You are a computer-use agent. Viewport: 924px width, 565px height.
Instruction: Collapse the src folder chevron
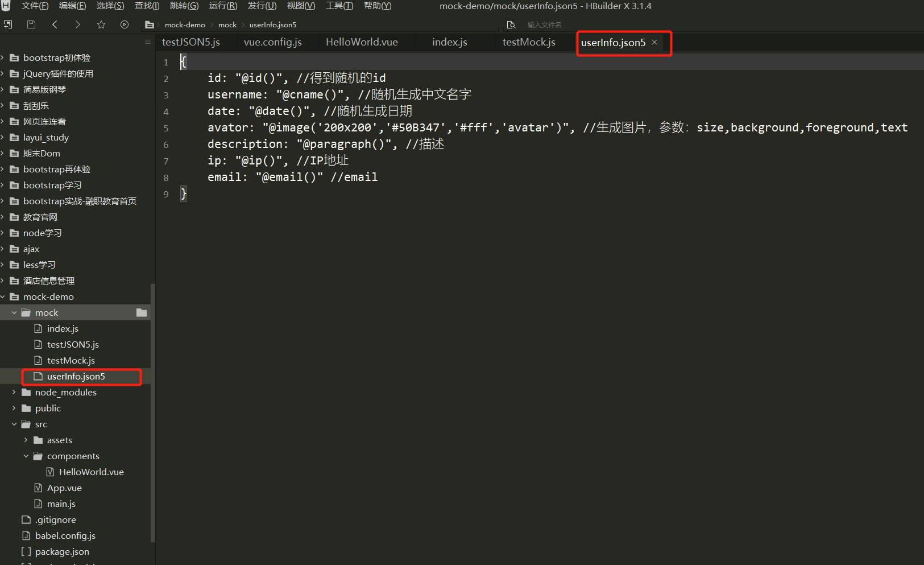(x=14, y=424)
